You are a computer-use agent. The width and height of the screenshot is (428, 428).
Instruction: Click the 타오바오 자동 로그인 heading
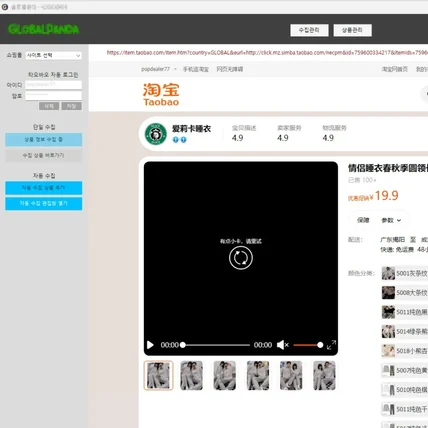[53, 75]
